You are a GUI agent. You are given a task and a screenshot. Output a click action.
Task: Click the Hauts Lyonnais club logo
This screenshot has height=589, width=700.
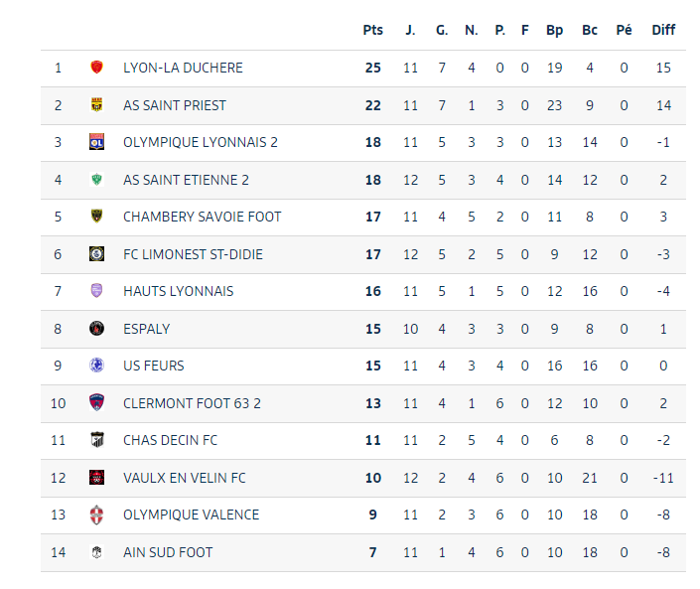[x=97, y=291]
